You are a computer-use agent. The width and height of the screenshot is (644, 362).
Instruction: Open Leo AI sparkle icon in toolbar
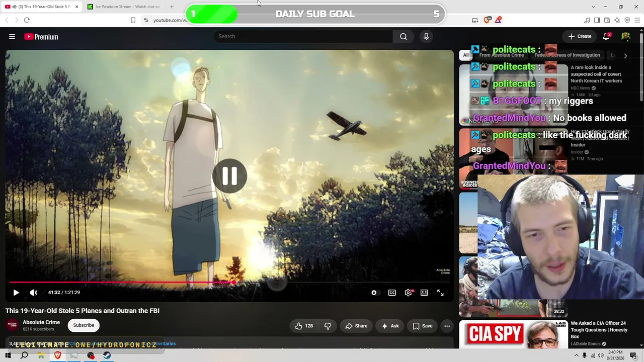pyautogui.click(x=617, y=20)
